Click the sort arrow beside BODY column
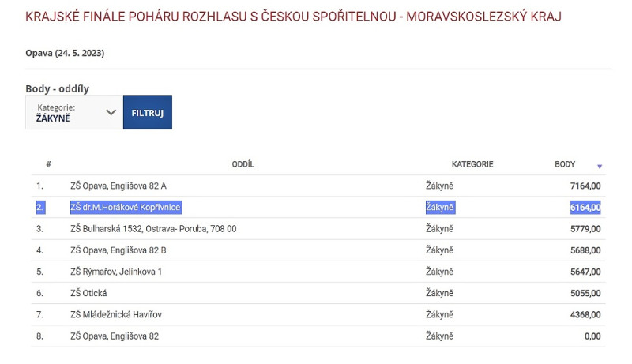 pyautogui.click(x=600, y=166)
